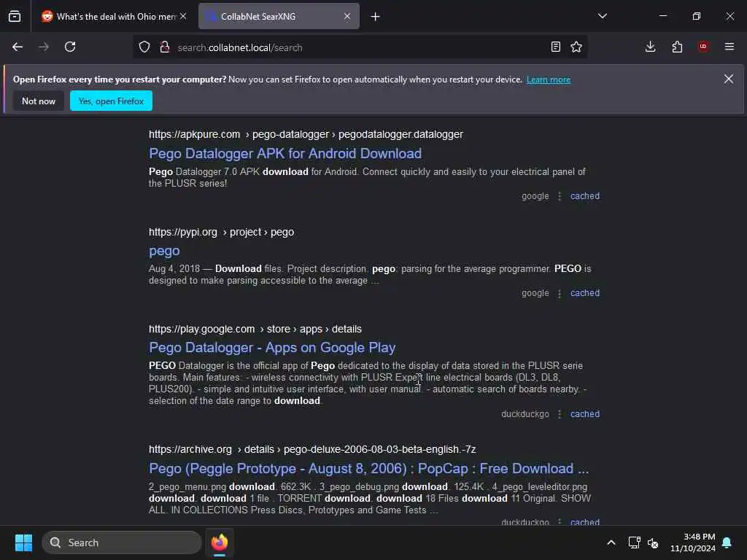Image resolution: width=747 pixels, height=560 pixels.
Task: Open the pego PyPI result title
Action: (x=164, y=251)
